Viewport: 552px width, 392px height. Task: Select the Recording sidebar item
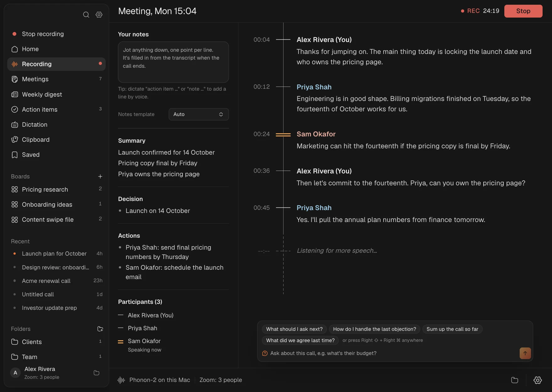coord(56,64)
